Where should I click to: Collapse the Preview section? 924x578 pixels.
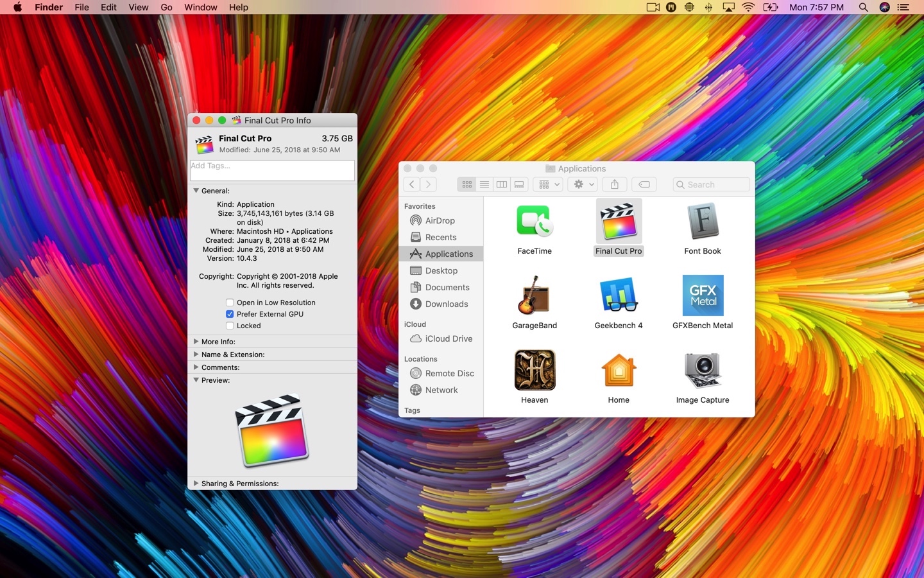point(196,380)
